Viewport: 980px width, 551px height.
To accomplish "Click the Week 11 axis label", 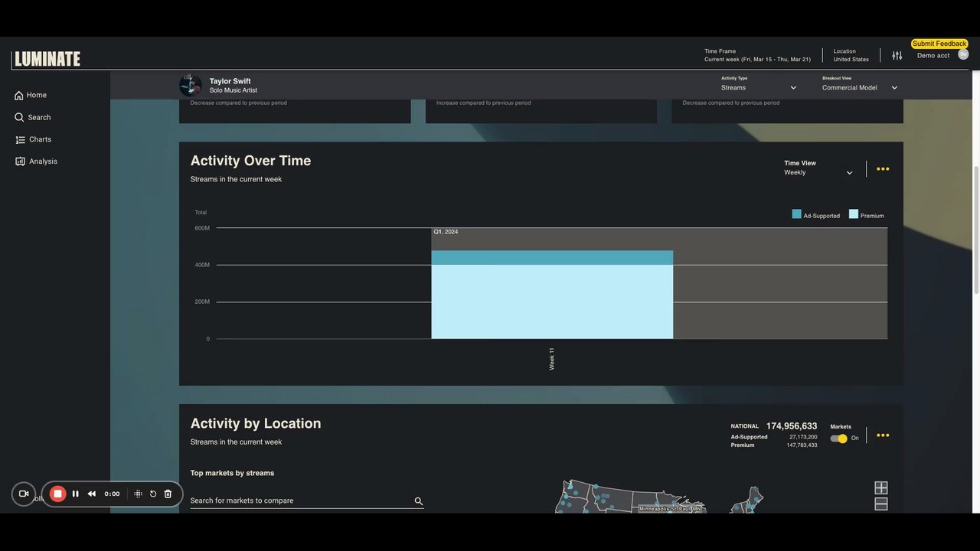I will point(552,359).
